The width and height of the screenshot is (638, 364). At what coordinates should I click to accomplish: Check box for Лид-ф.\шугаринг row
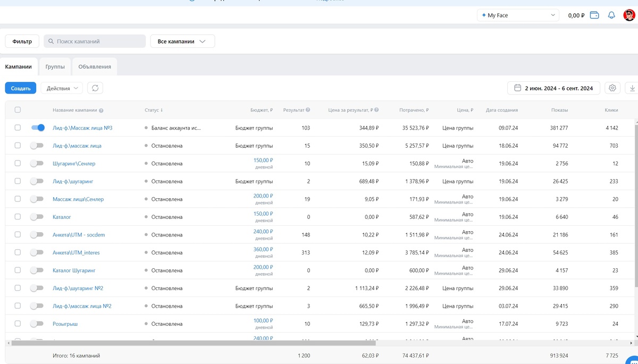pos(18,181)
